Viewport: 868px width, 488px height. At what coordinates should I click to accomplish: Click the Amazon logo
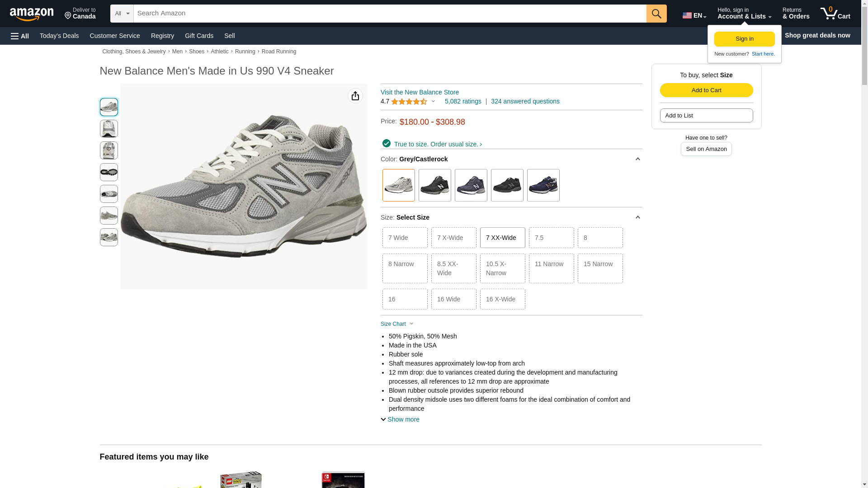[x=32, y=14]
